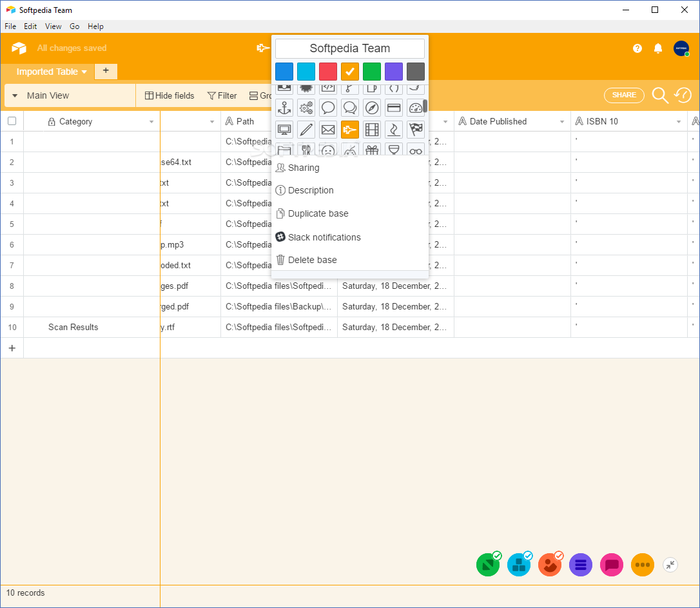700x608 pixels.
Task: Select the flame icon
Action: (x=394, y=130)
